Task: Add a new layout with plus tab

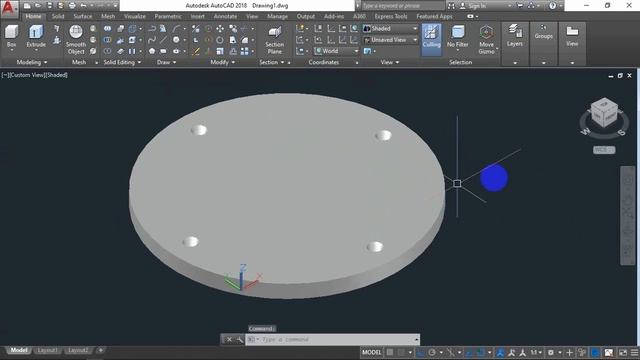Action: (100, 350)
